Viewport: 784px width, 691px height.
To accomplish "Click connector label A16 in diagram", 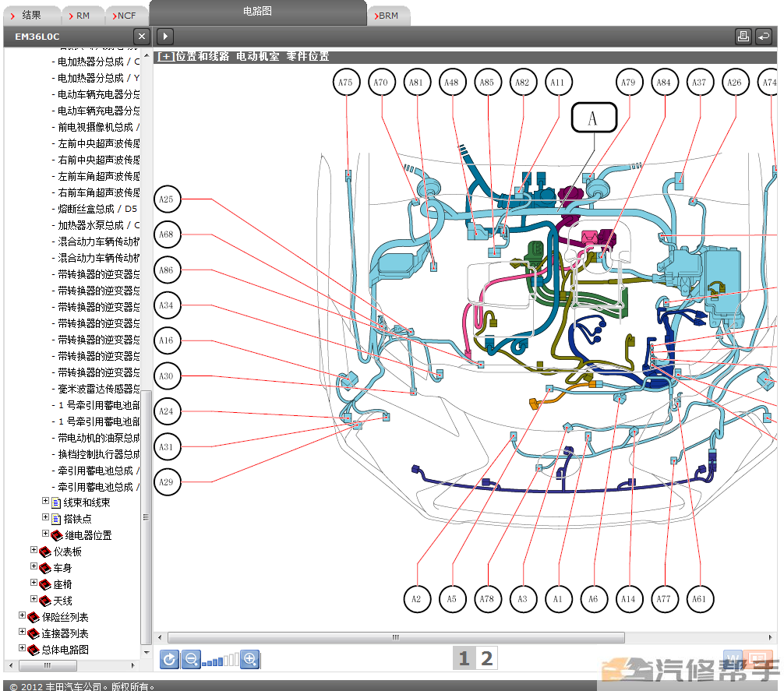I will [x=167, y=340].
